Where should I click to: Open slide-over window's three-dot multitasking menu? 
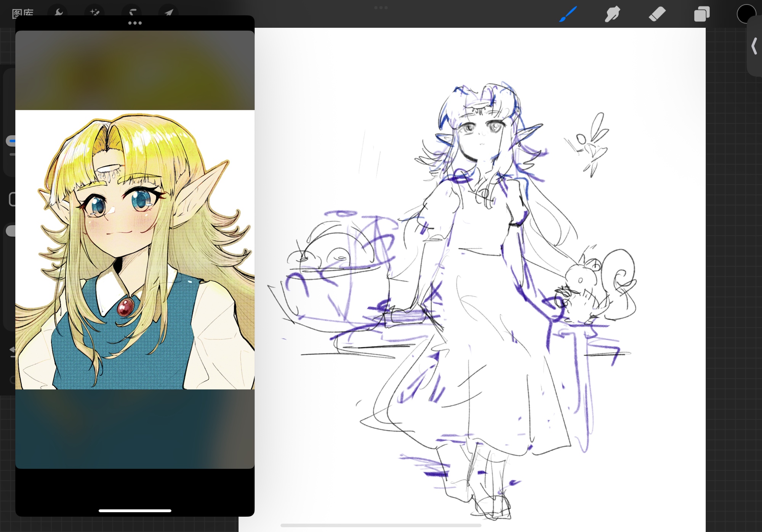coord(135,23)
